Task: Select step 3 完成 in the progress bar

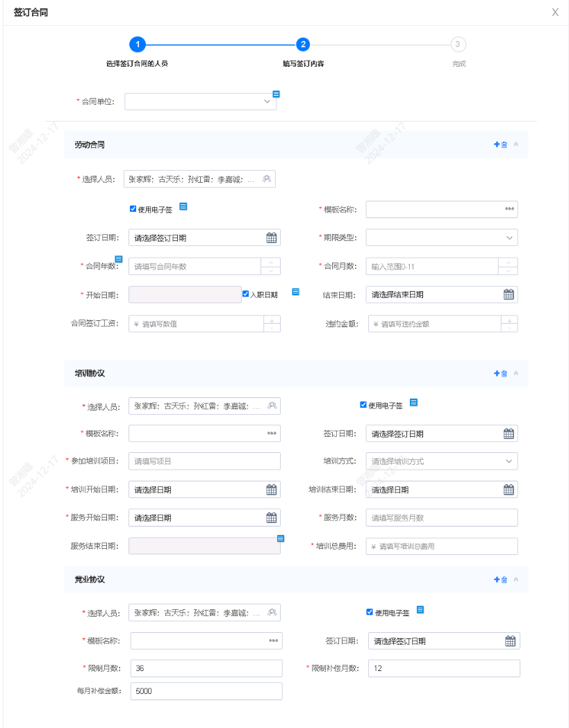Action: click(458, 44)
